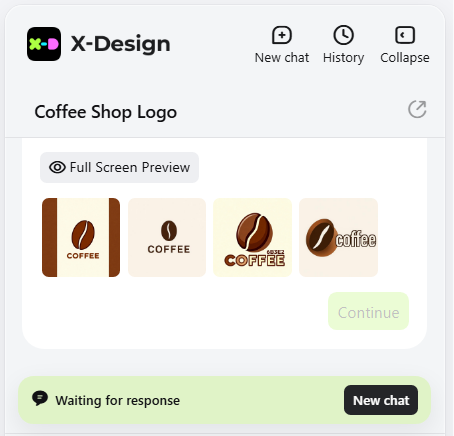454x436 pixels.
Task: Click share arrow icon beside Coffee Shop Logo
Action: tap(417, 109)
